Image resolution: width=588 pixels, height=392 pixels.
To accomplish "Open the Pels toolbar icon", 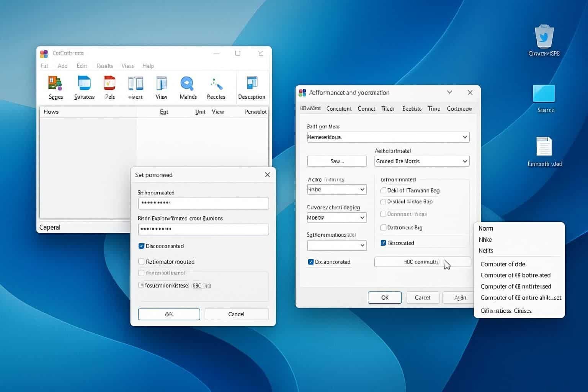I will (x=109, y=83).
